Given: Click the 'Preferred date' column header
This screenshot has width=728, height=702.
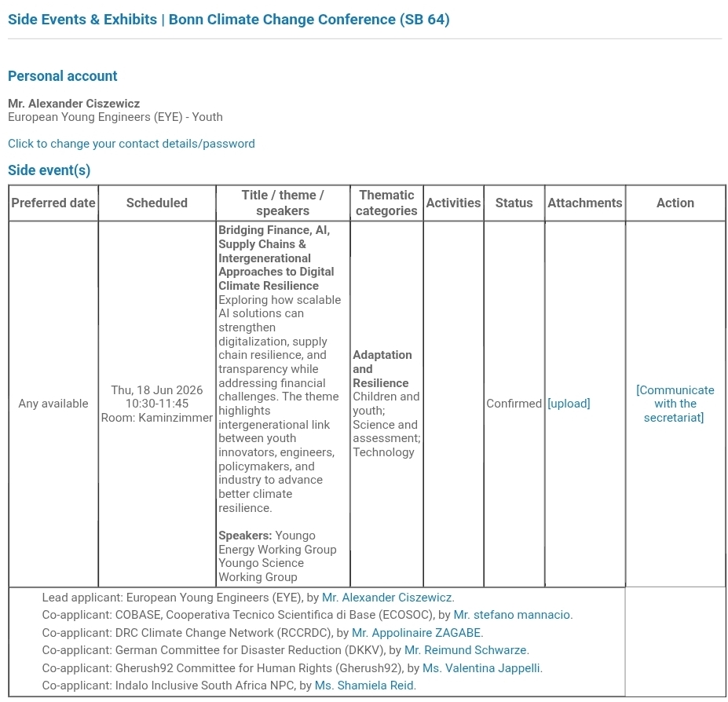Looking at the screenshot, I should [53, 203].
